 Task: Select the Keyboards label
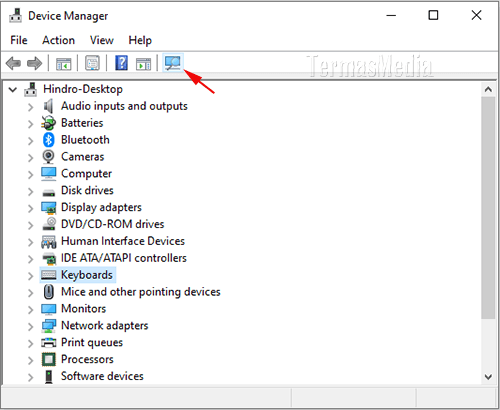(x=87, y=275)
